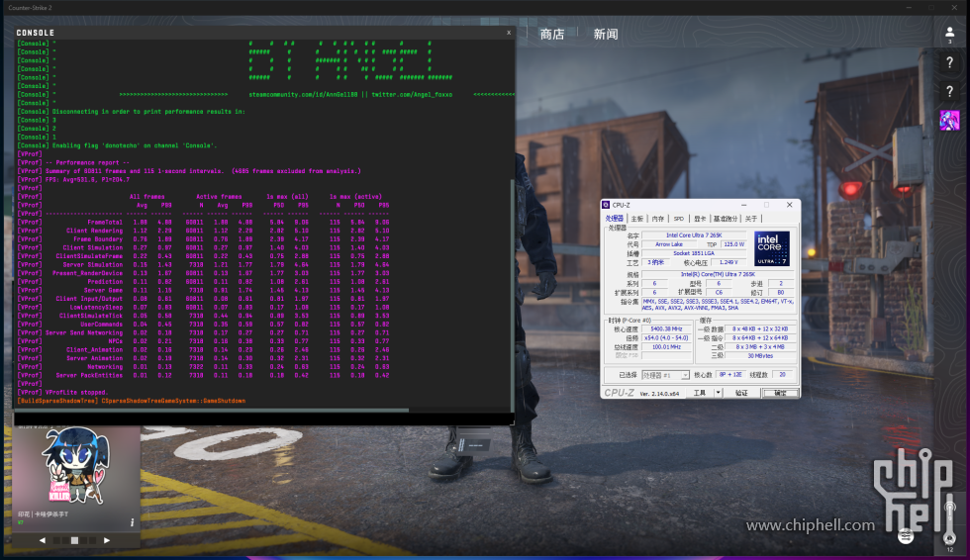Viewport: 970px width, 560px height.
Task: Click the 验证 validate button in CPU-Z
Action: tap(741, 393)
